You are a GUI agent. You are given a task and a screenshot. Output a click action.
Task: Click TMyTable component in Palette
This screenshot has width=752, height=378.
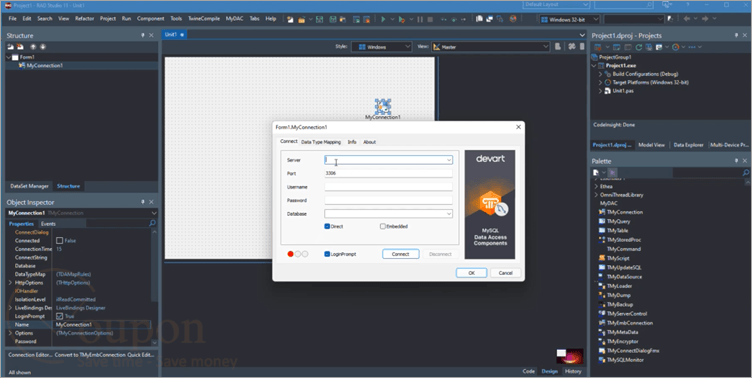point(613,230)
